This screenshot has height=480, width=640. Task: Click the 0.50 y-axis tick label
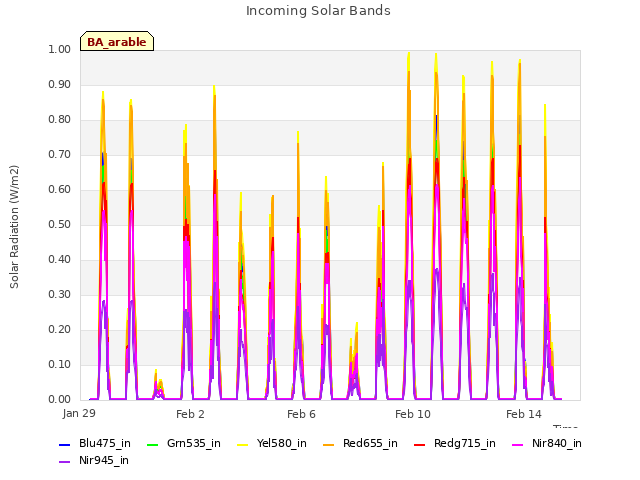(60, 224)
